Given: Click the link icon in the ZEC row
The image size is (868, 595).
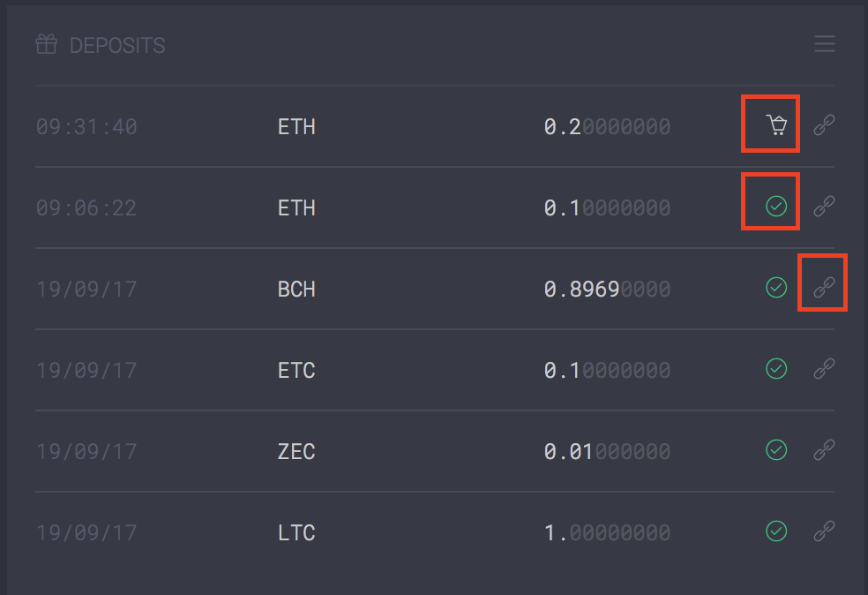Looking at the screenshot, I should (824, 450).
